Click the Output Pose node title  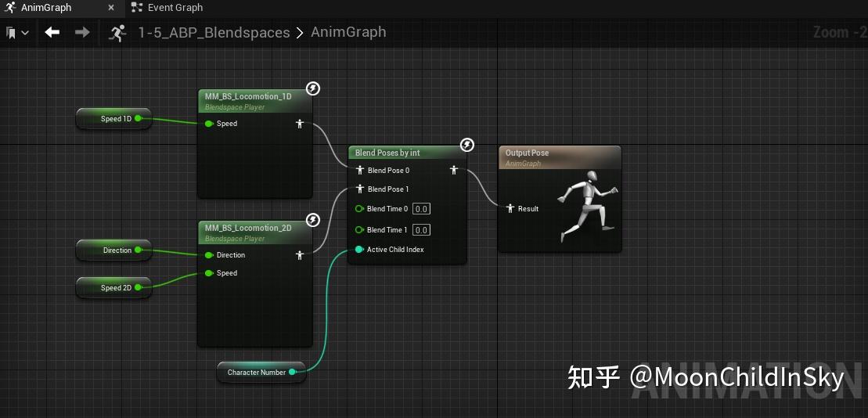point(527,153)
